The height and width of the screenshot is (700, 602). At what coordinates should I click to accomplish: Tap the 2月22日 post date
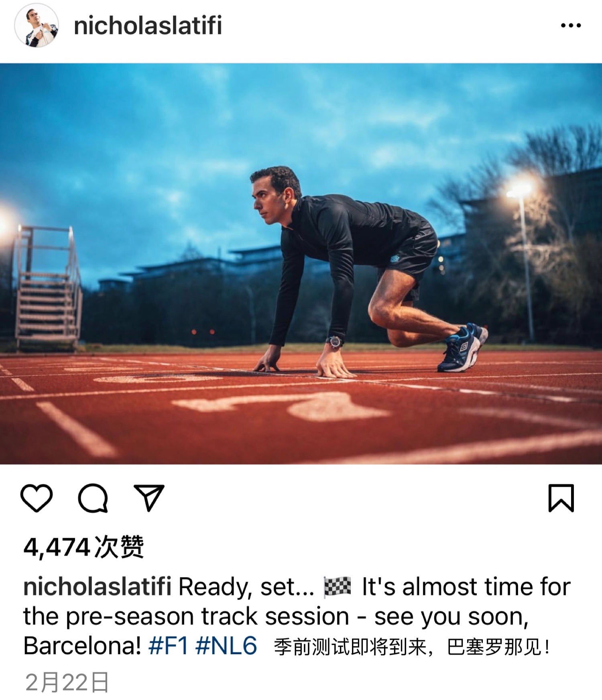[67, 682]
